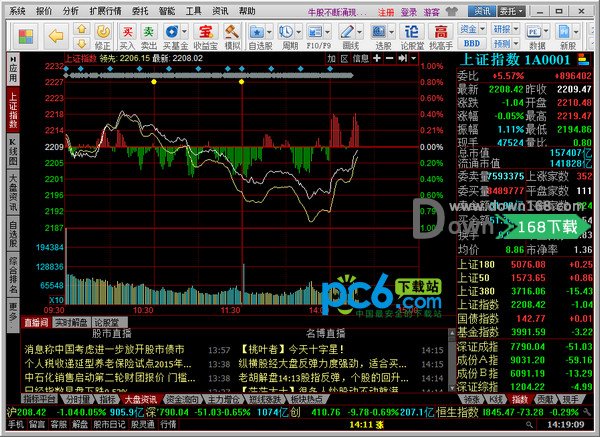Image resolution: width=600 pixels, height=437 pixels.
Task: Click the 选股 stock picker icon
Action: (x=379, y=32)
